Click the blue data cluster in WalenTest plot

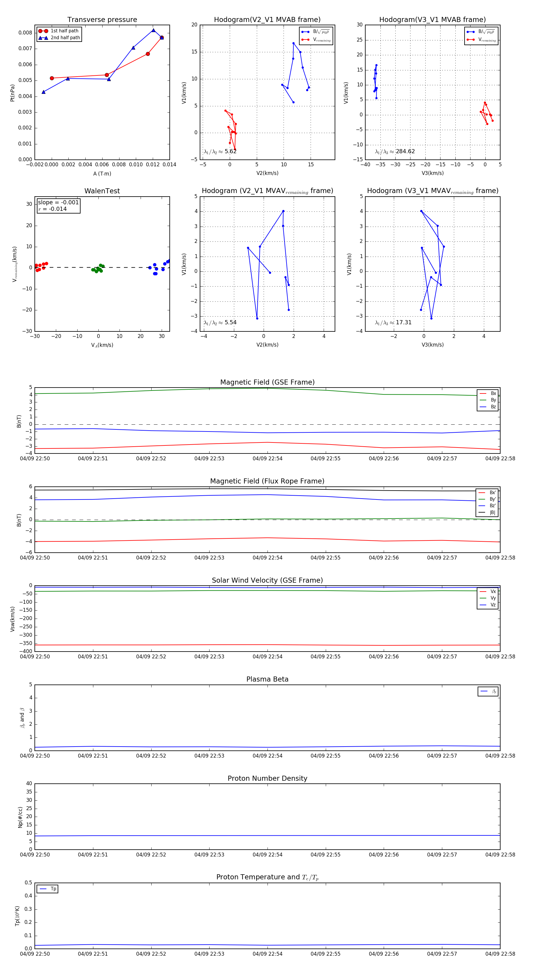[159, 267]
